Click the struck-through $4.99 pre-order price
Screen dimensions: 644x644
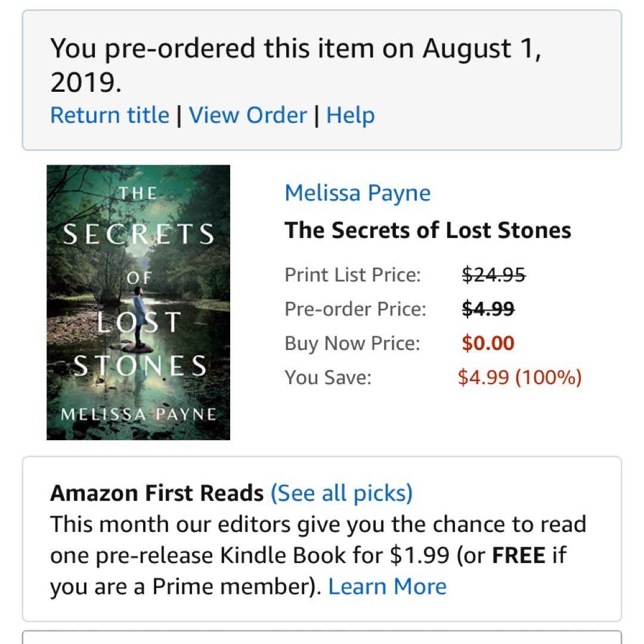(488, 309)
